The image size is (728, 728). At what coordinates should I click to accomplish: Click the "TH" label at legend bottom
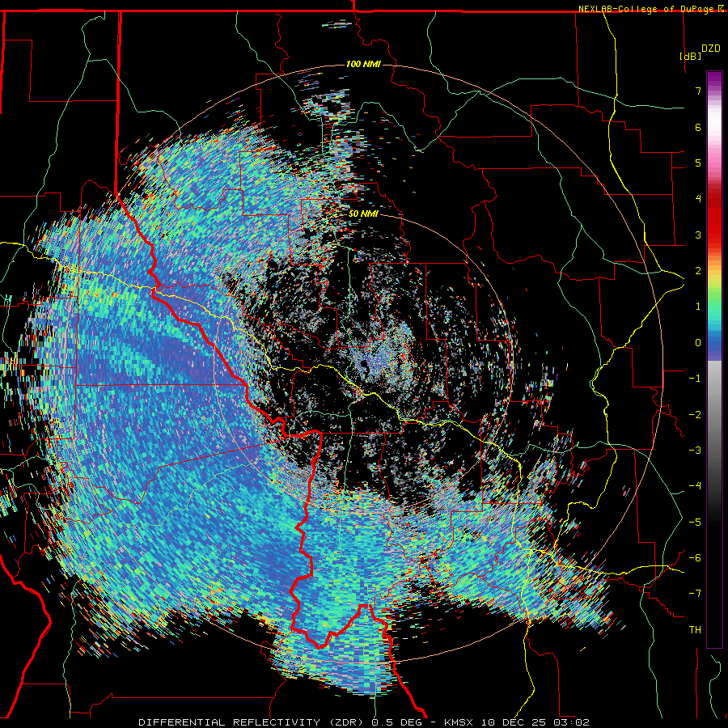(695, 629)
